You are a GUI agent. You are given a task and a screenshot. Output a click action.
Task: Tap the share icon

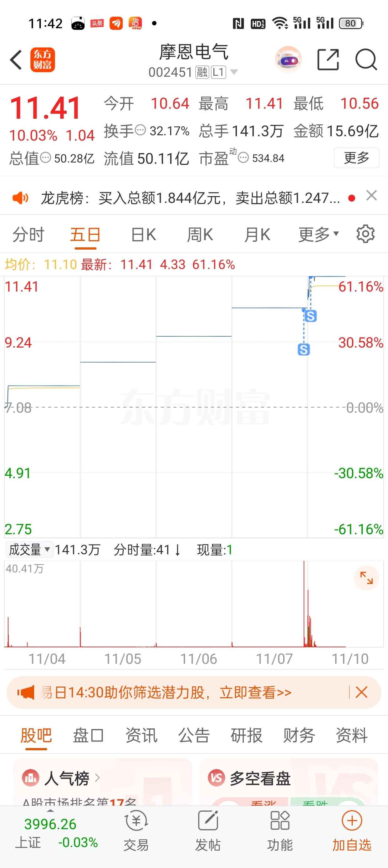pos(328,59)
